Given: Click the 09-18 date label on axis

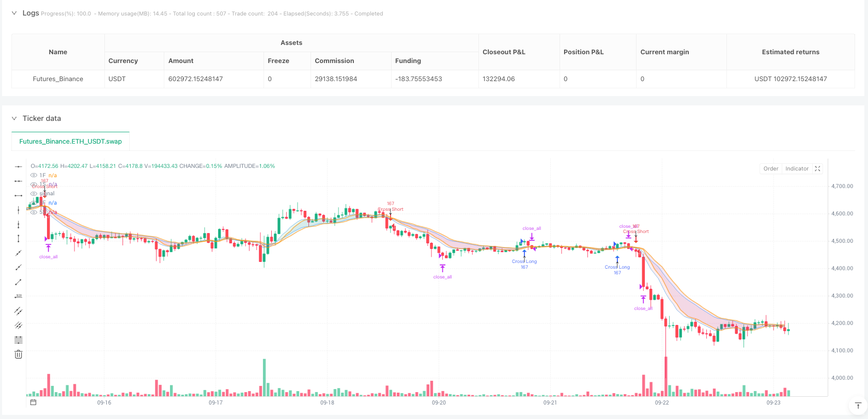Looking at the screenshot, I should tap(327, 402).
